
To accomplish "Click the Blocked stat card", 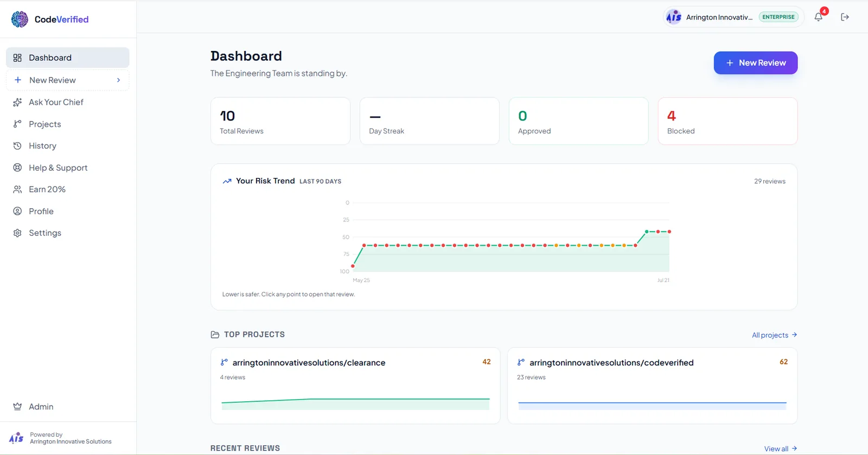I will 727,121.
